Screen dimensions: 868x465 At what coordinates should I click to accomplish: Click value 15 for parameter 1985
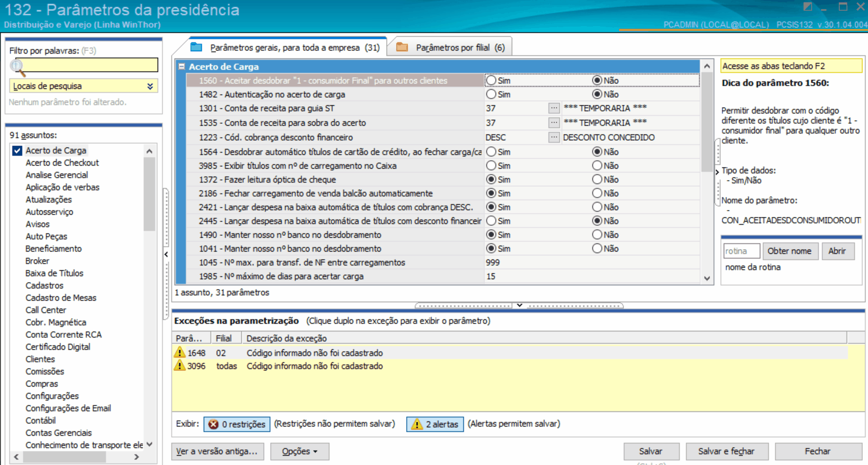(x=491, y=276)
